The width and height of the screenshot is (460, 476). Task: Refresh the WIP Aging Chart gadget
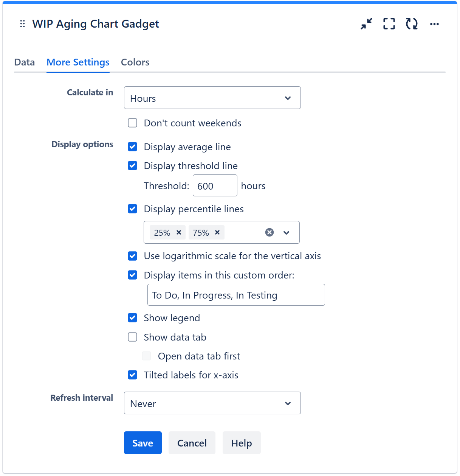pyautogui.click(x=412, y=24)
